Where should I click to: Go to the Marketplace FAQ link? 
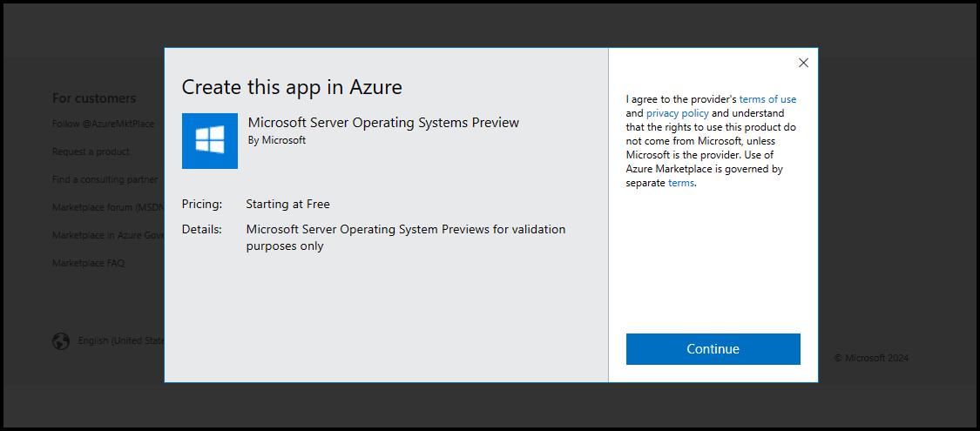tap(88, 263)
